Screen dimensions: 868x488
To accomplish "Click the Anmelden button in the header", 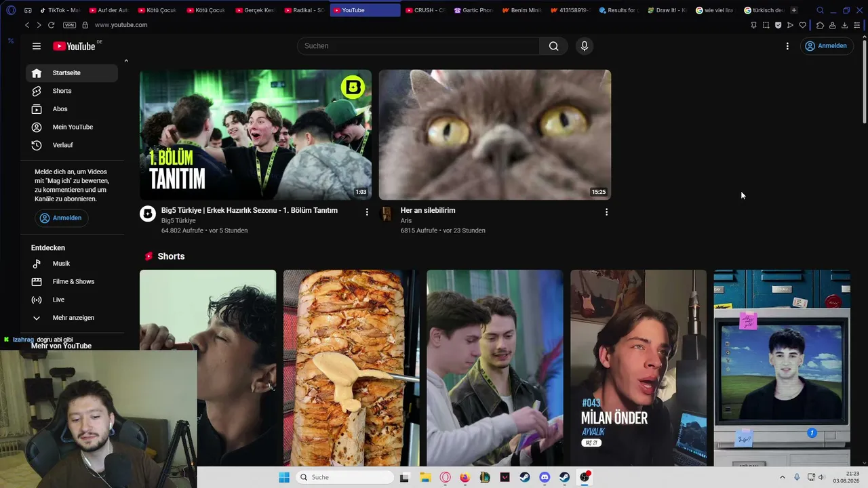I will click(825, 46).
